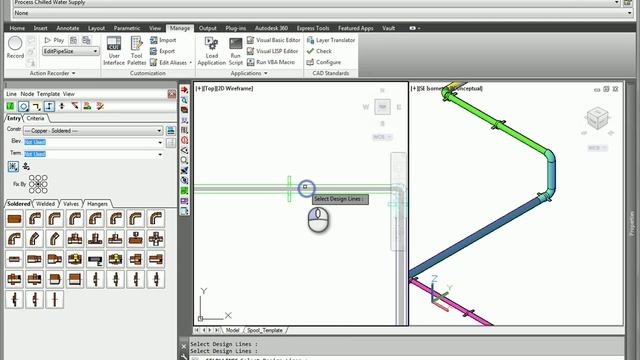Switch to the Welded fittings tab
Image resolution: width=640 pixels, height=360 pixels.
tap(45, 203)
